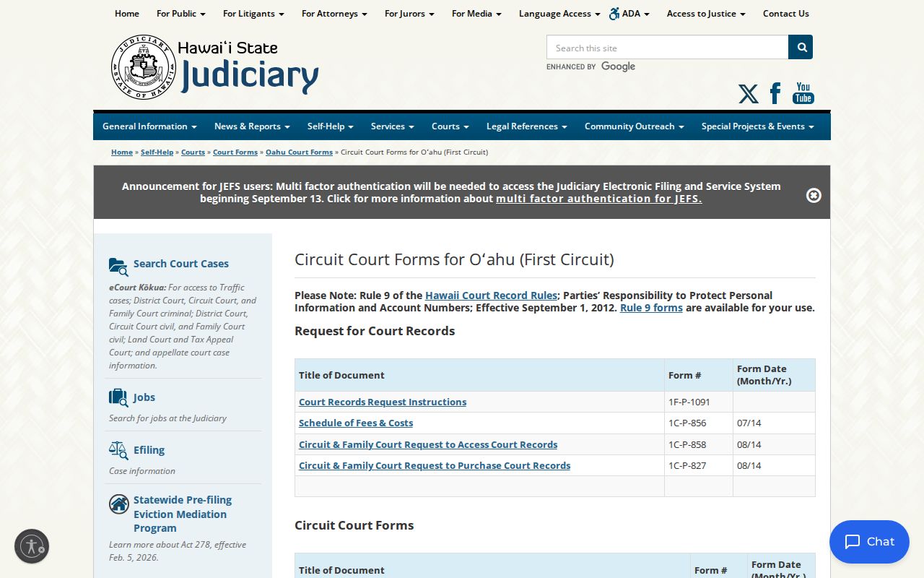This screenshot has width=924, height=578.
Task: Open the Self-Help navigation menu
Action: (x=331, y=126)
